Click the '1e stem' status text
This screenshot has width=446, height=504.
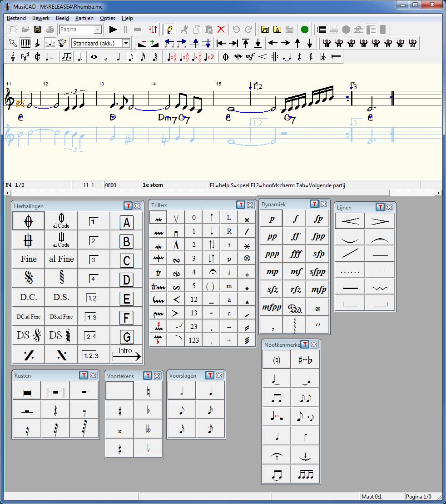[153, 185]
